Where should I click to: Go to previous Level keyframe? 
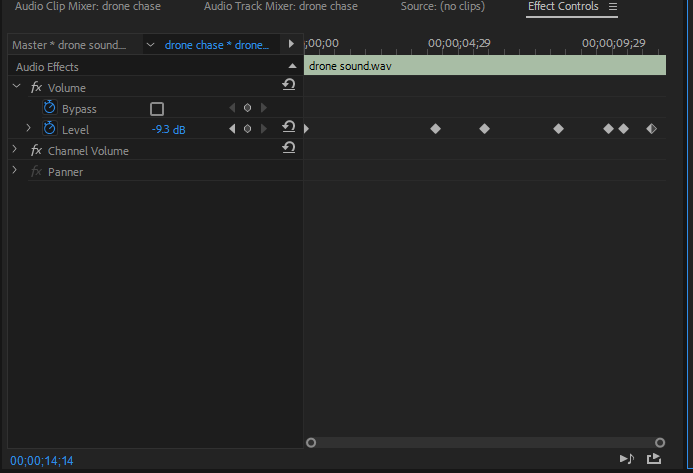click(x=232, y=129)
